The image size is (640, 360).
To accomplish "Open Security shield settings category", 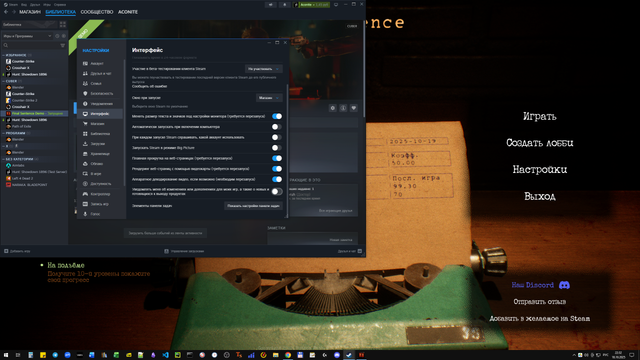I will tap(85, 93).
